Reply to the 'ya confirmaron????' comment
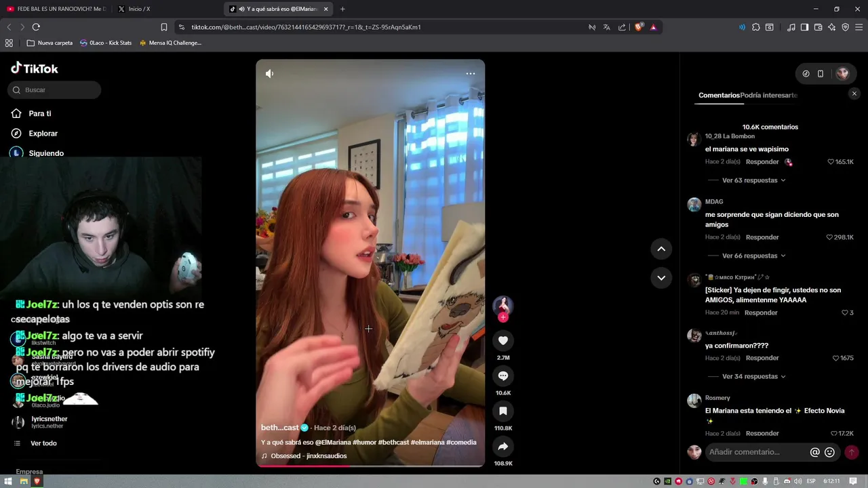The height and width of the screenshot is (488, 868). coord(762,358)
